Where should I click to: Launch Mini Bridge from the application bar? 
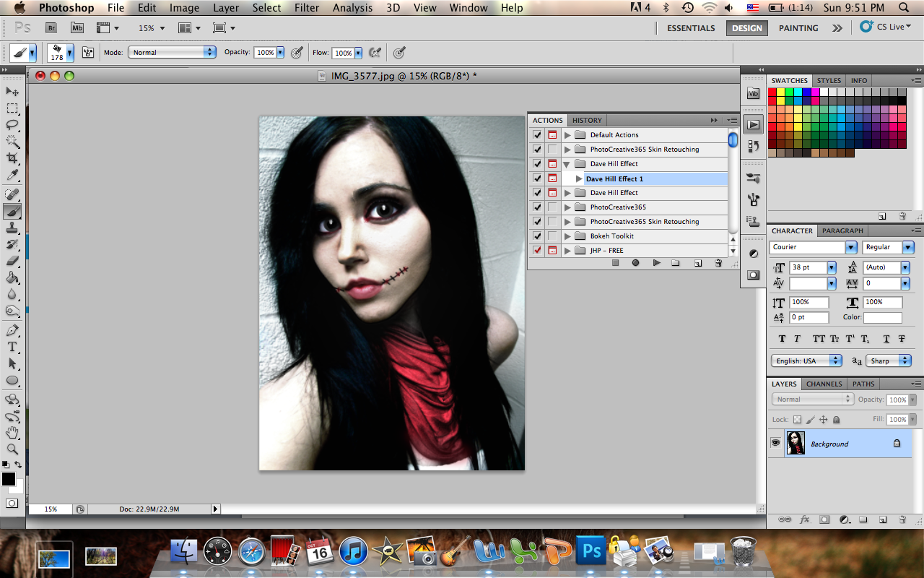77,27
